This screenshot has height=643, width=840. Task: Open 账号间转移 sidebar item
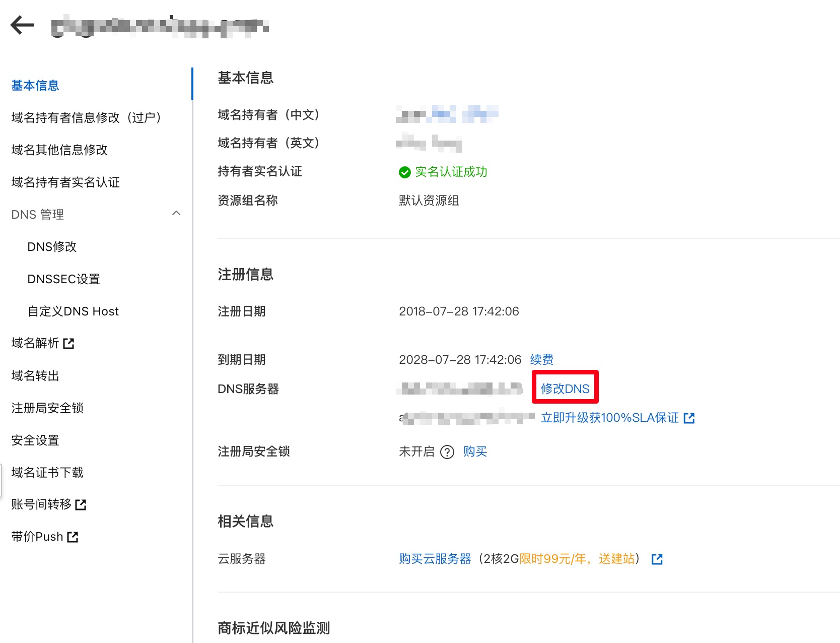(x=41, y=504)
